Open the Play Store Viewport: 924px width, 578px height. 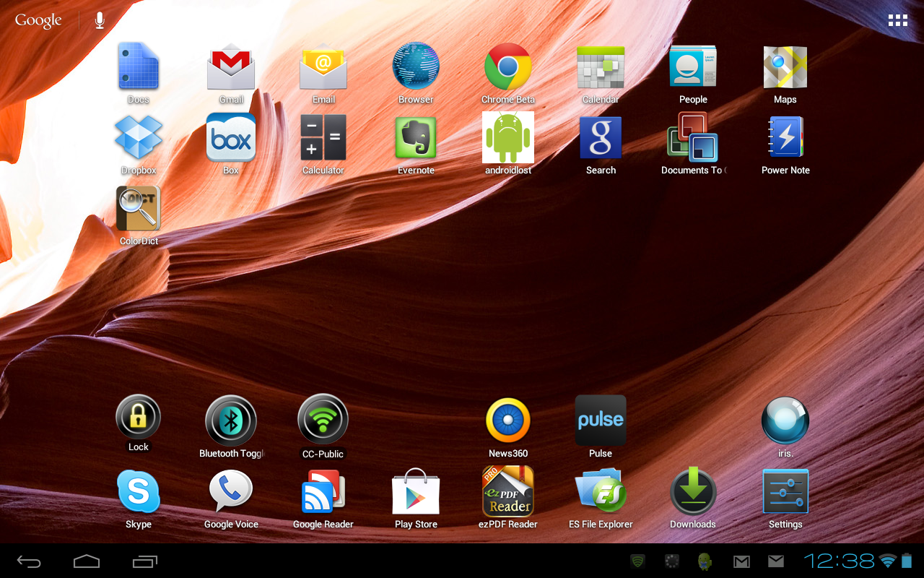[416, 491]
